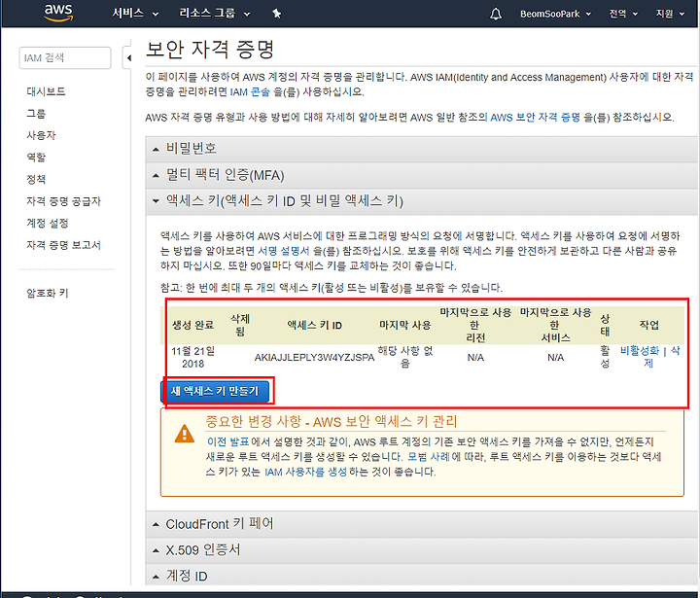
Task: Focus the IAM 검색 search field
Action: point(65,58)
